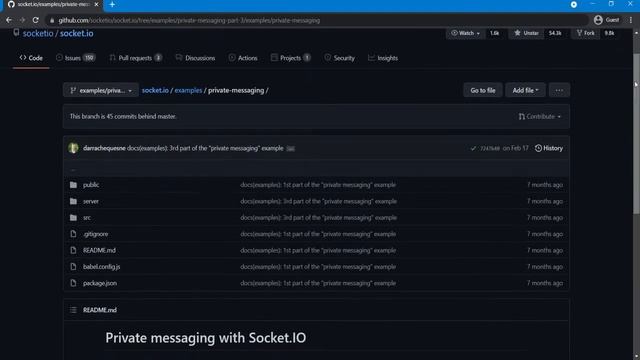Open the Actions tab
Image resolution: width=640 pixels, height=360 pixels.
pos(243,58)
